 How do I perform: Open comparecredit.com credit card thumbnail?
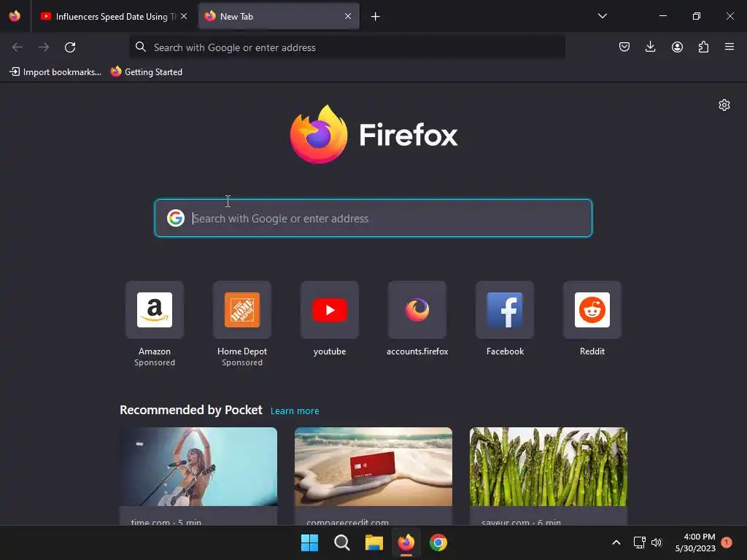(373, 467)
